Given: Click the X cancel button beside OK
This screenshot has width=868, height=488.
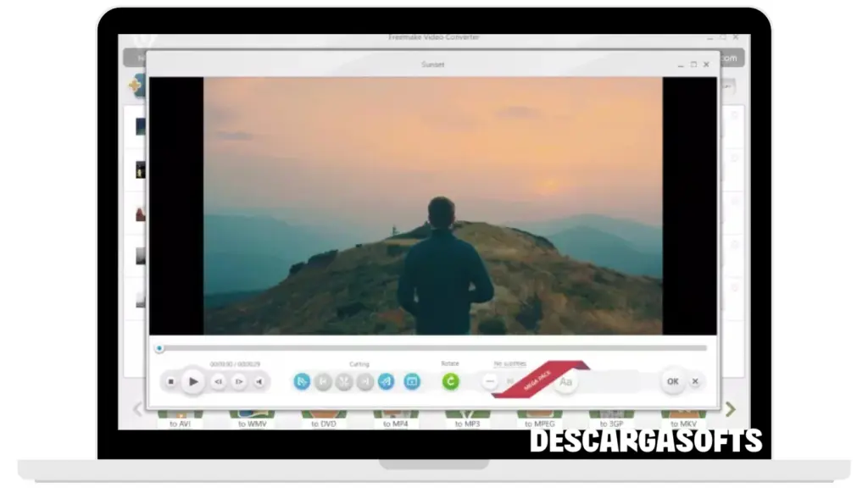Looking at the screenshot, I should 695,381.
